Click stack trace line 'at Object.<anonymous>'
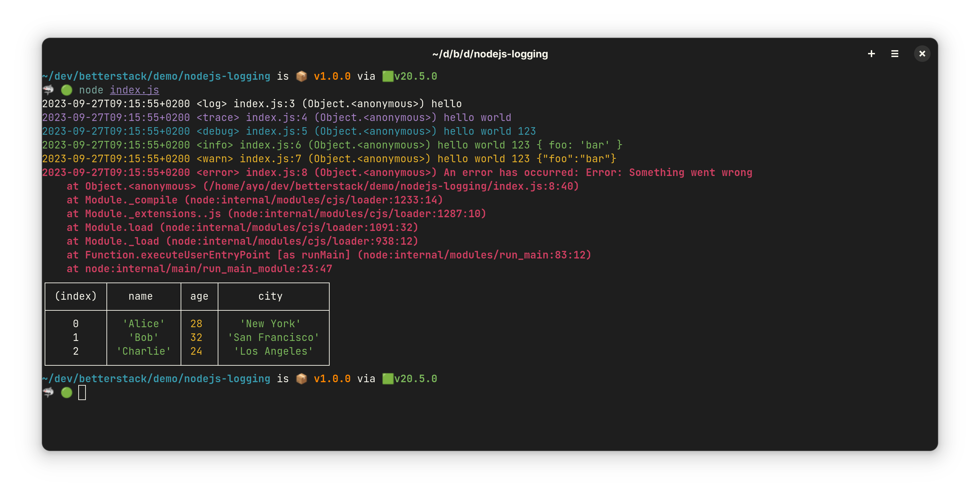980x497 pixels. point(323,186)
